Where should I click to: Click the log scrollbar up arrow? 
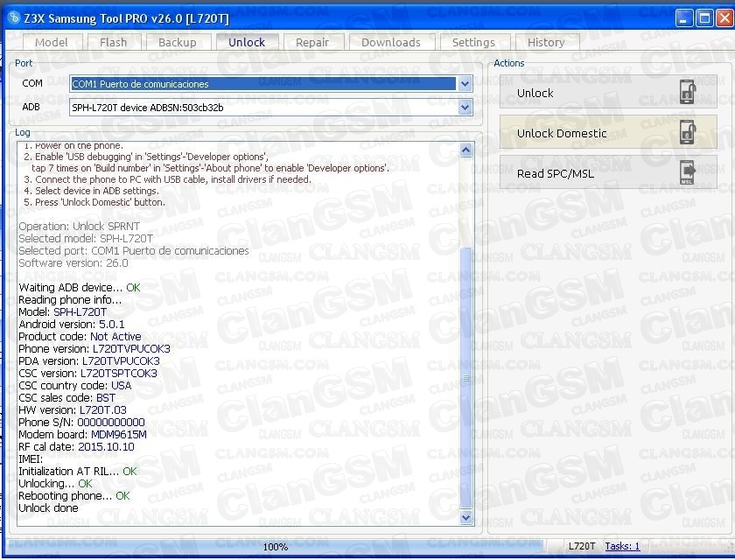465,150
